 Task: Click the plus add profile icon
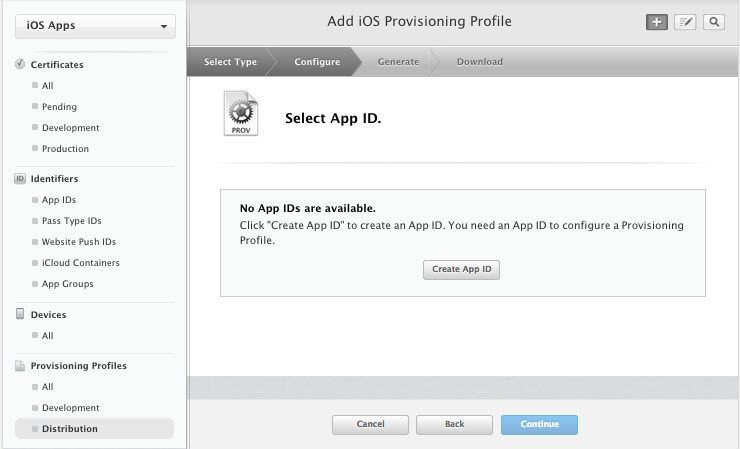click(656, 22)
